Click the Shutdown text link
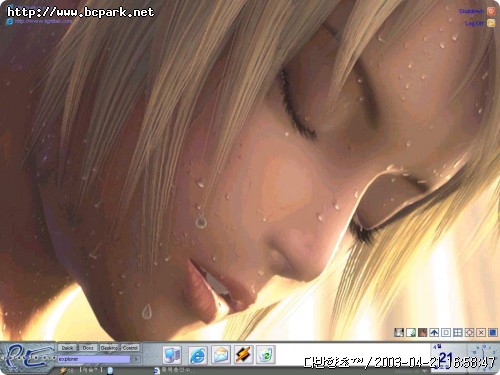 point(471,11)
